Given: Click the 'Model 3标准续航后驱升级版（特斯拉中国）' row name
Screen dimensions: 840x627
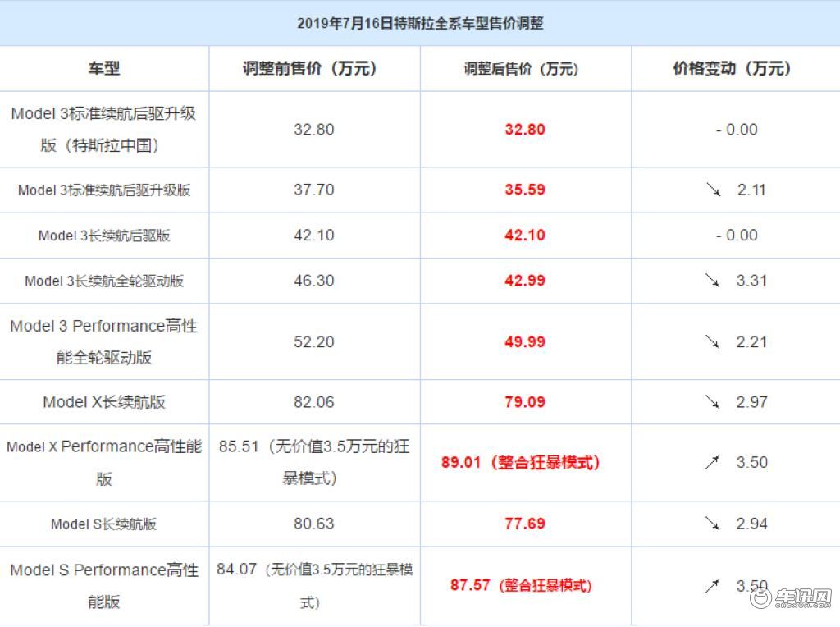Looking at the screenshot, I should pyautogui.click(x=104, y=129).
